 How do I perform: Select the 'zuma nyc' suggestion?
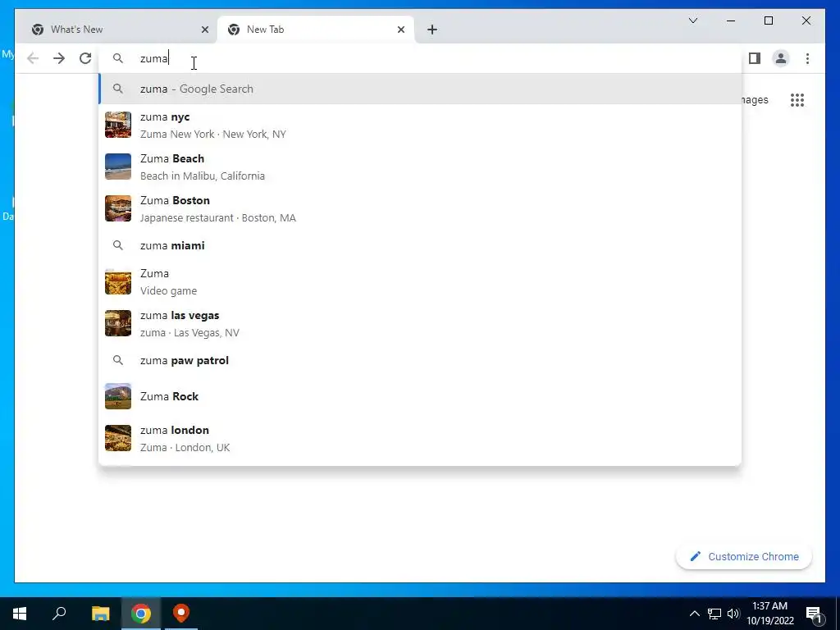coord(420,125)
